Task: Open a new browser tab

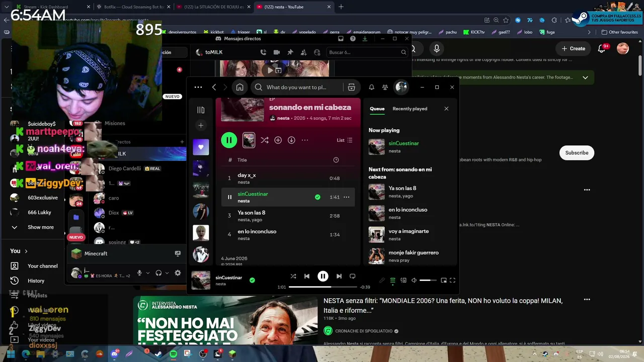Action: point(341,7)
